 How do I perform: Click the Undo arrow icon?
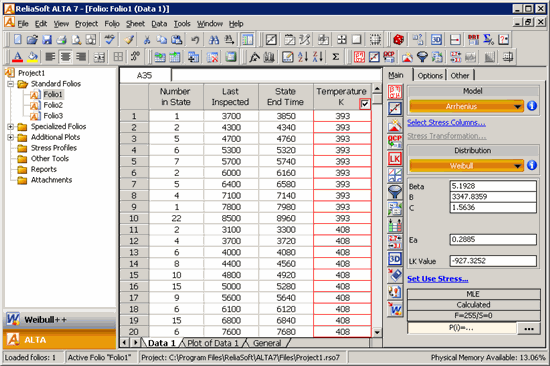195,39
